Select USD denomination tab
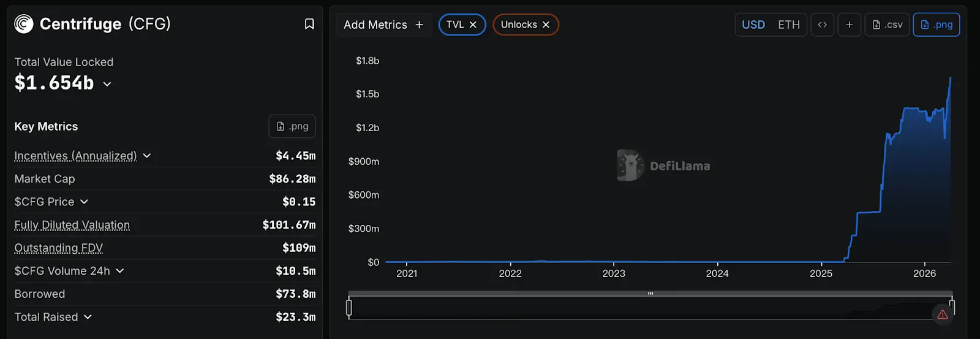 point(753,25)
